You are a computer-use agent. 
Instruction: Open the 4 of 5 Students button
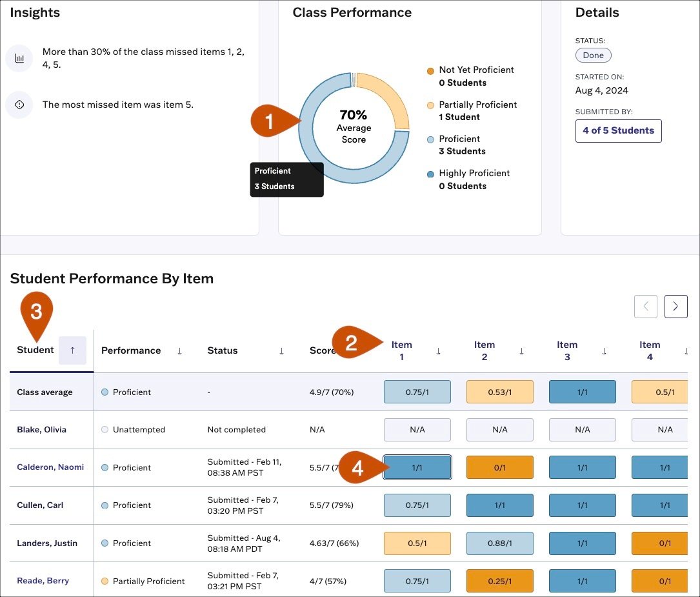618,130
